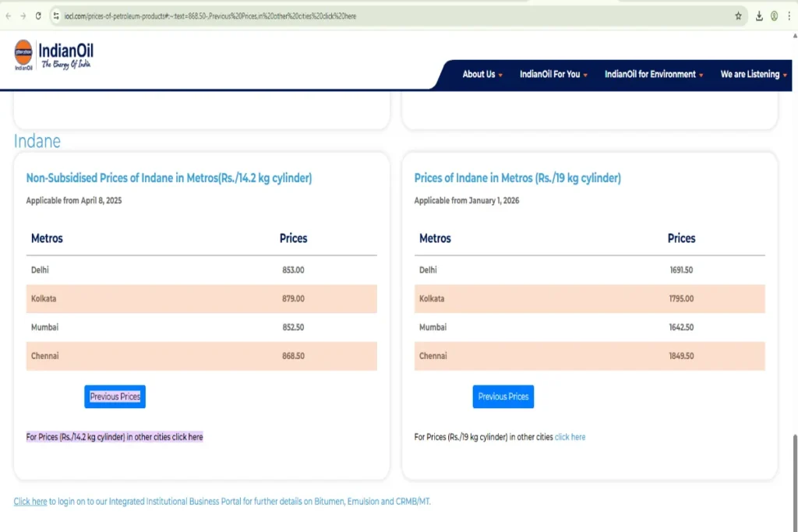Expand the About Us dropdown

(482, 75)
